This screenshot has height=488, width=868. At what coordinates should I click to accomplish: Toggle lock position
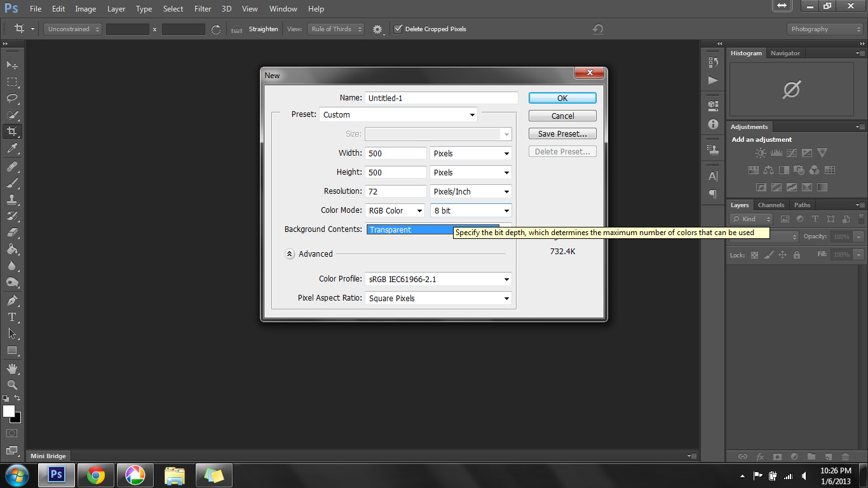(782, 255)
